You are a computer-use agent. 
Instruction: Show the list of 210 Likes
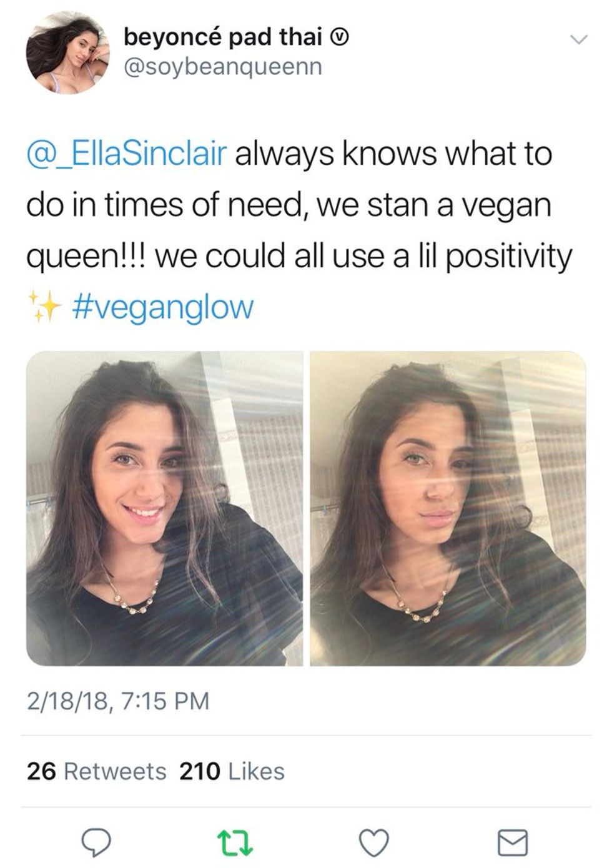pos(232,771)
